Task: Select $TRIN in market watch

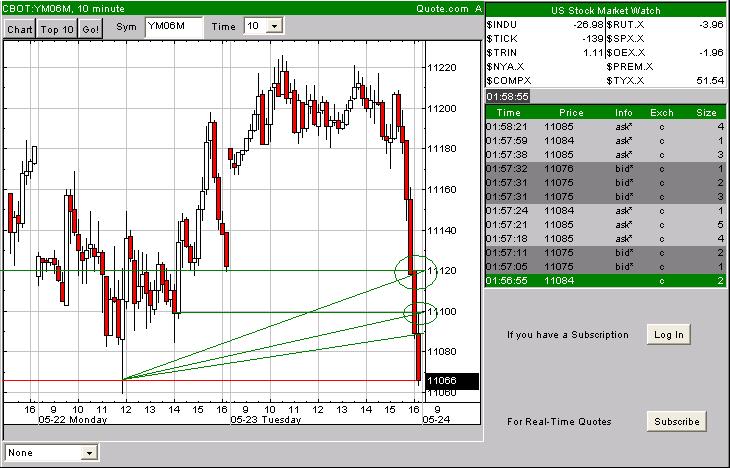Action: (501, 53)
